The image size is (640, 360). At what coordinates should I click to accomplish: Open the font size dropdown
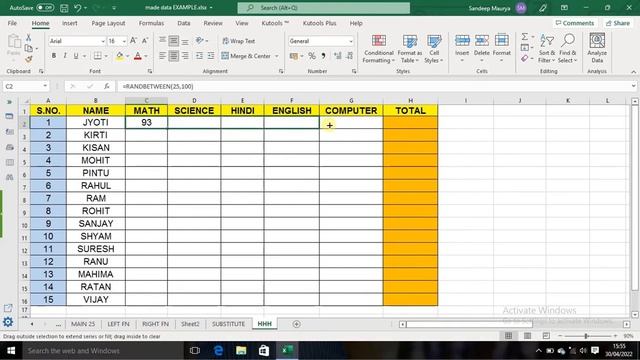coord(124,41)
